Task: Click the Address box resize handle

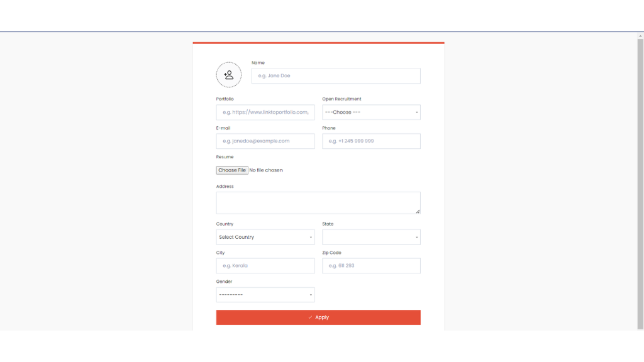Action: tap(418, 211)
